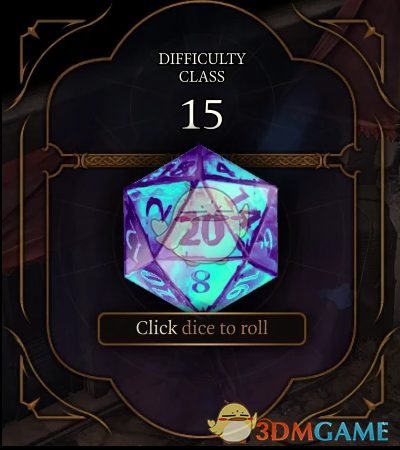
Task: Click the bottom-right corner star ornament
Action: [369, 406]
